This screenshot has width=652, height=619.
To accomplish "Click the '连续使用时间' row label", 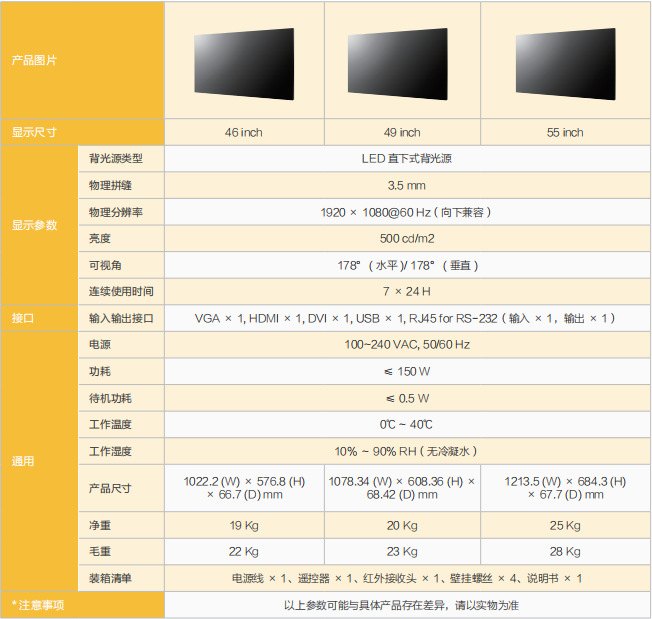I will [121, 291].
